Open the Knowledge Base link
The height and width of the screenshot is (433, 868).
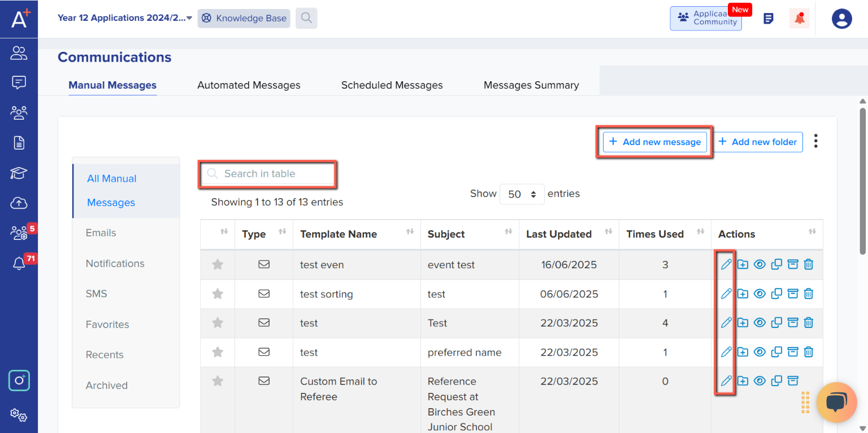[x=244, y=18]
